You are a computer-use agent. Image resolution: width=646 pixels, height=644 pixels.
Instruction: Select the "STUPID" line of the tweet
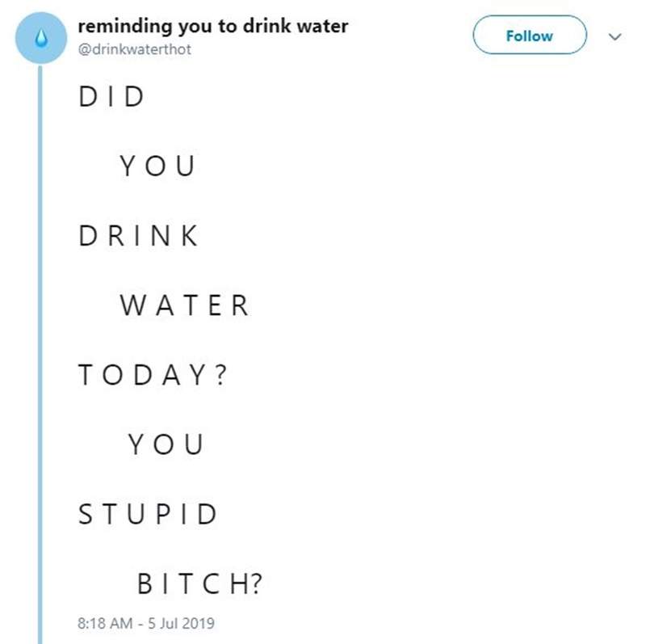[x=148, y=514]
